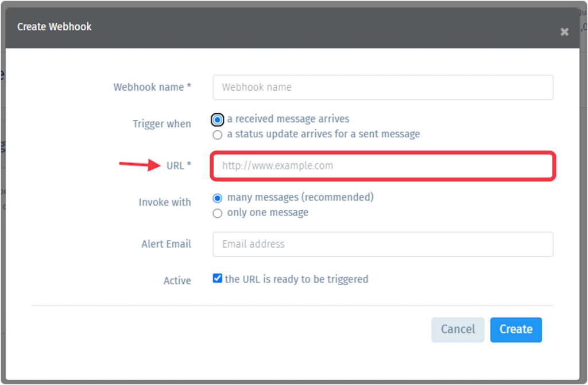Click the Cancel button
The image size is (588, 385).
(458, 329)
